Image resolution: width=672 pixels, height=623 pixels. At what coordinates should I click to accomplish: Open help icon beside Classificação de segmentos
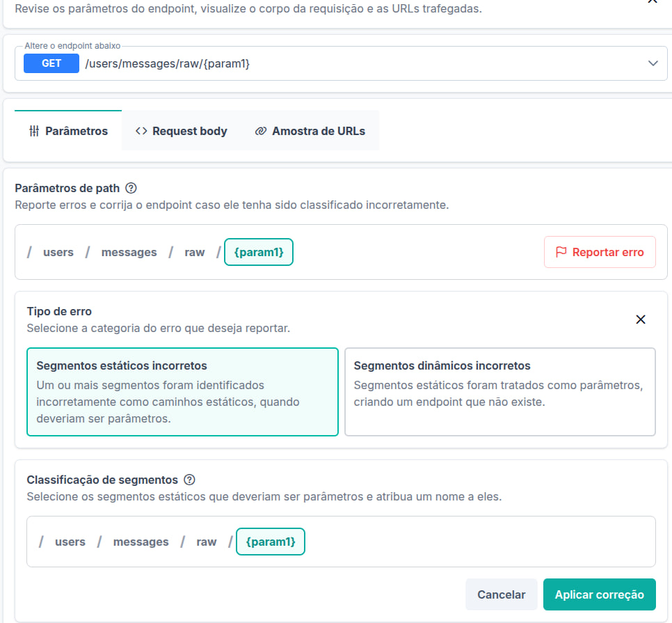click(189, 480)
